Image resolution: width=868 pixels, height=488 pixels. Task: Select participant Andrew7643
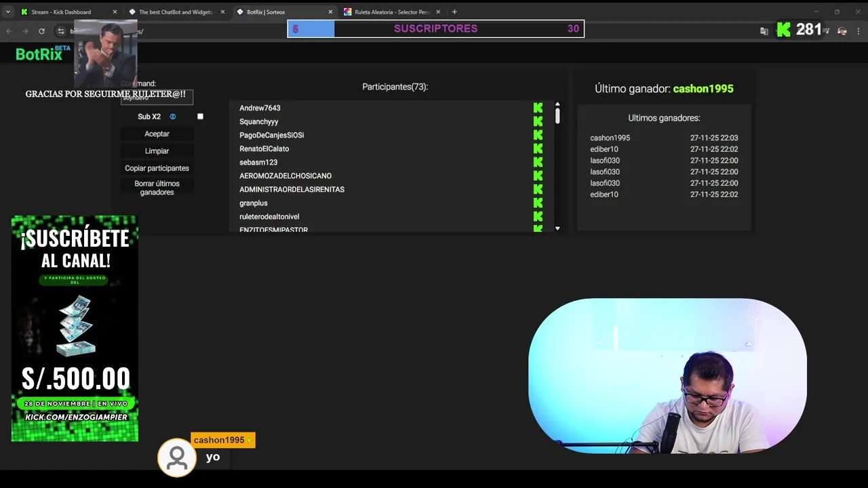pos(260,108)
